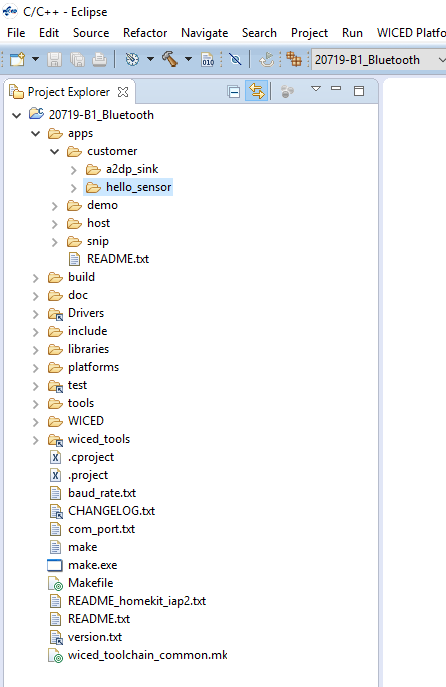Click the binary 010 file icon
446x687 pixels.
pyautogui.click(x=208, y=60)
